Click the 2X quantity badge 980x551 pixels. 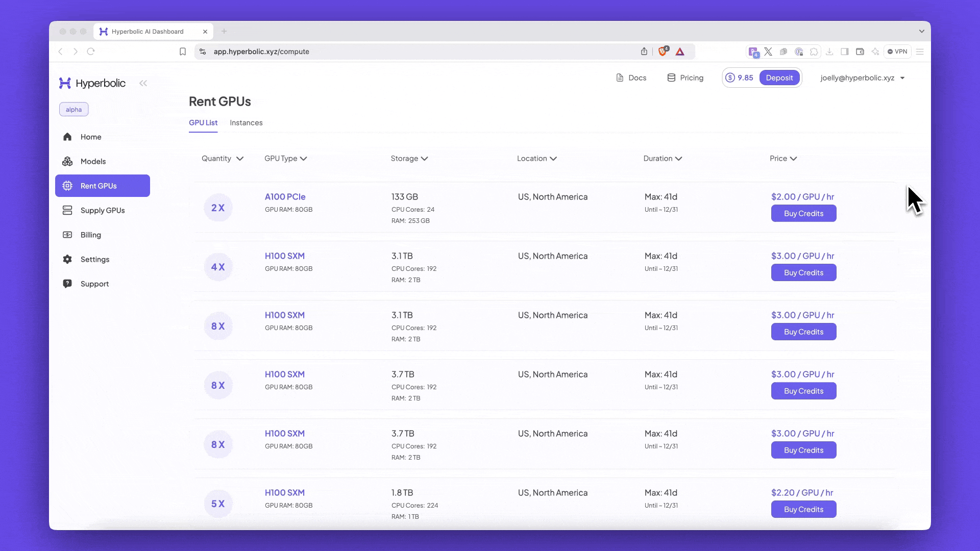218,208
